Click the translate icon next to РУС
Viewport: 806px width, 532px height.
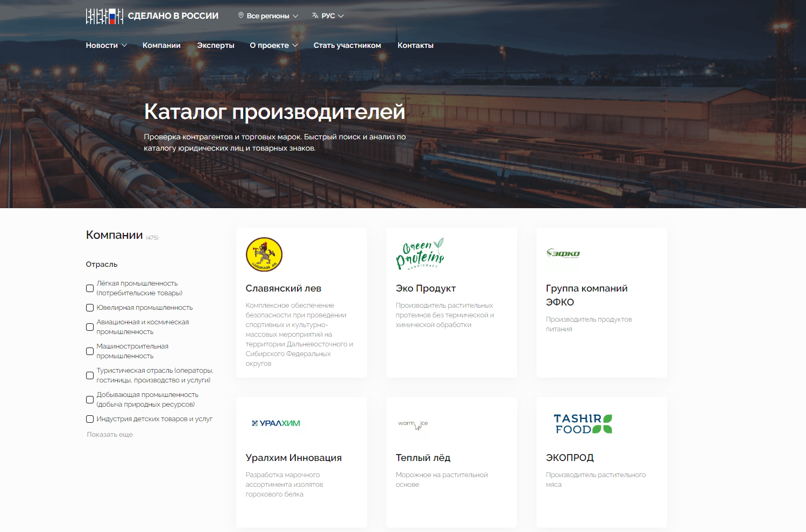(315, 16)
